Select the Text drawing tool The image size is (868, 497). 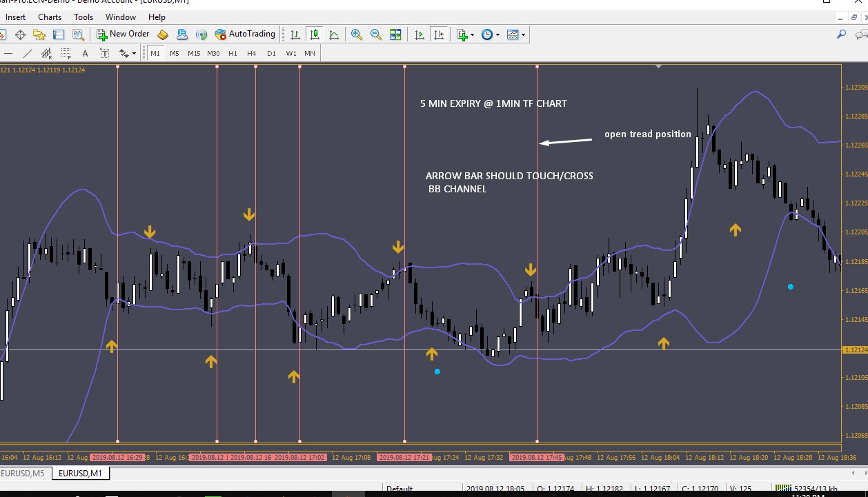click(86, 53)
